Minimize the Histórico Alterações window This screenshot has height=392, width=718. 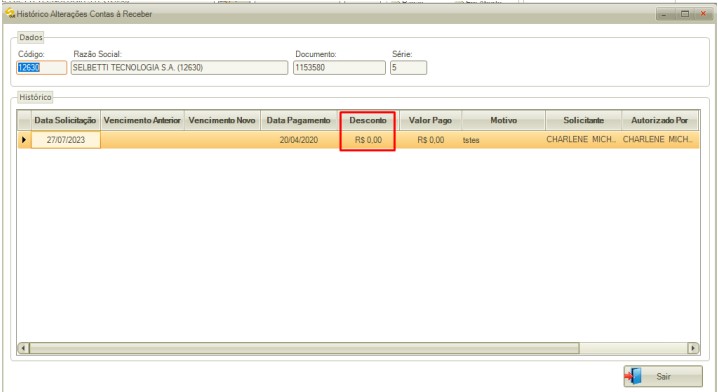tap(664, 14)
